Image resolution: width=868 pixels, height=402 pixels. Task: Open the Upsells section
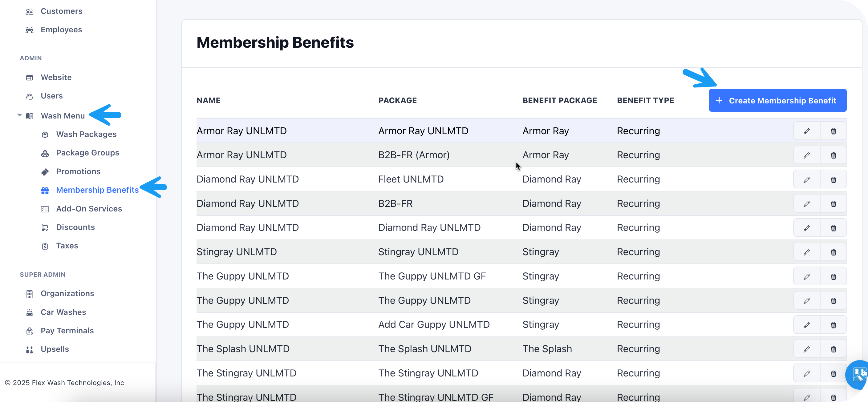coord(55,349)
